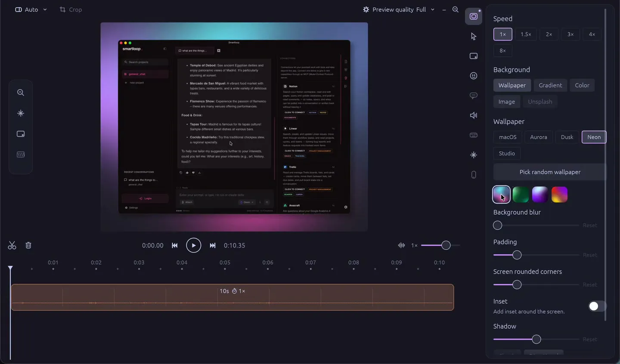This screenshot has width=620, height=364.
Task: Set speed to 1×
Action: point(503,34)
